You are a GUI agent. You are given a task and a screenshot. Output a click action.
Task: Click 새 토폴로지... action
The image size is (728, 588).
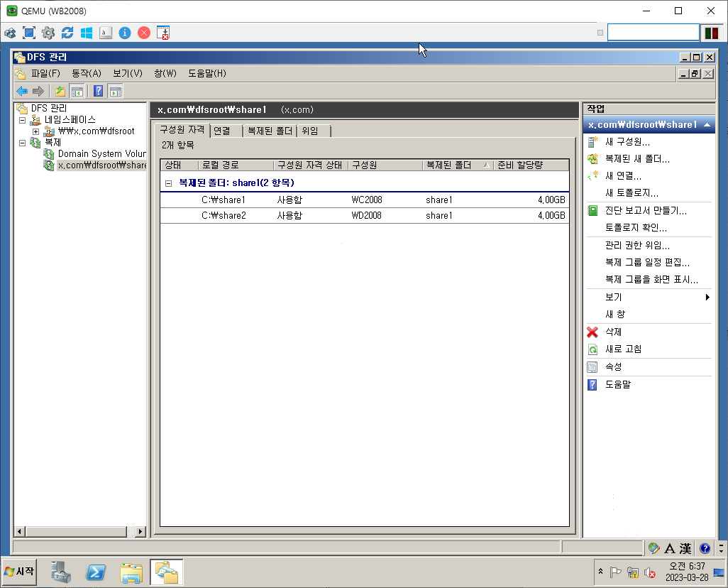click(632, 193)
